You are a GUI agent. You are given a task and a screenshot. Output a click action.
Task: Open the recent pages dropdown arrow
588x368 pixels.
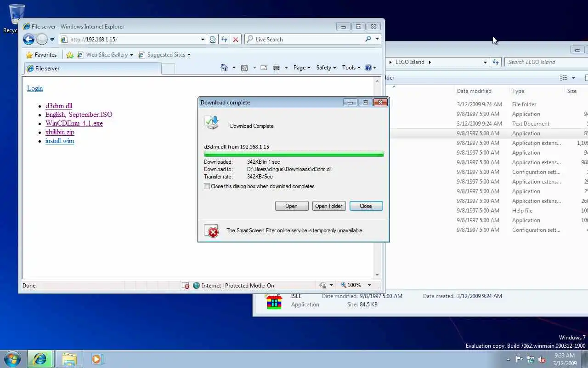52,40
